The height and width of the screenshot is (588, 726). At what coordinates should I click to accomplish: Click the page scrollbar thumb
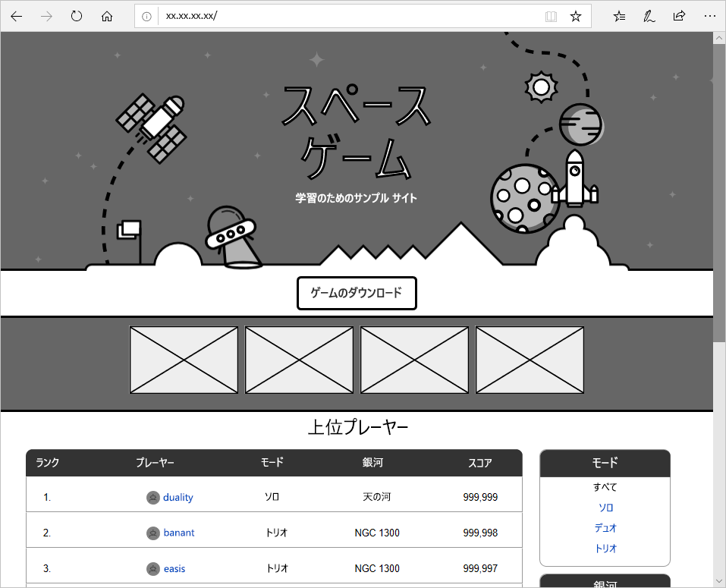tap(719, 193)
